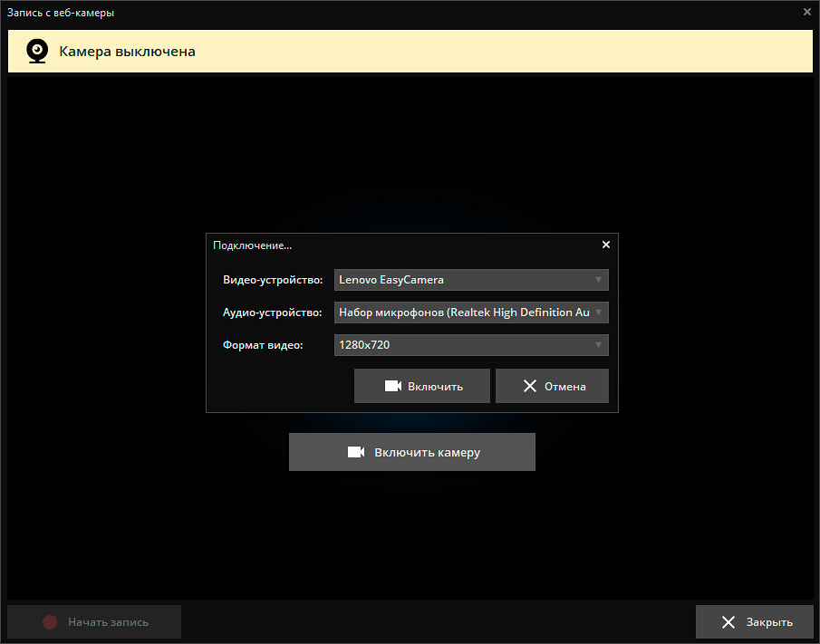Close the Подключение dialog with the X
Viewport: 820px width, 644px height.
[606, 245]
